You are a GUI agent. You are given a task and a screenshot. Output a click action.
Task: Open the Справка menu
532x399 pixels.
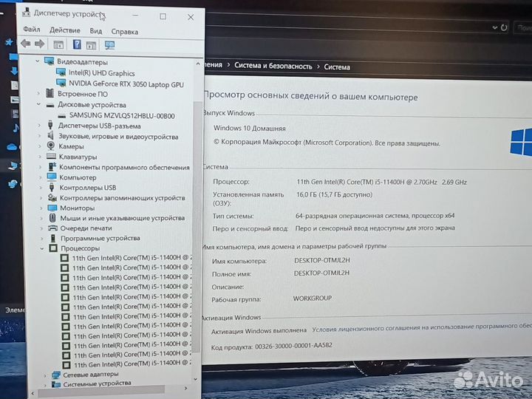point(125,32)
